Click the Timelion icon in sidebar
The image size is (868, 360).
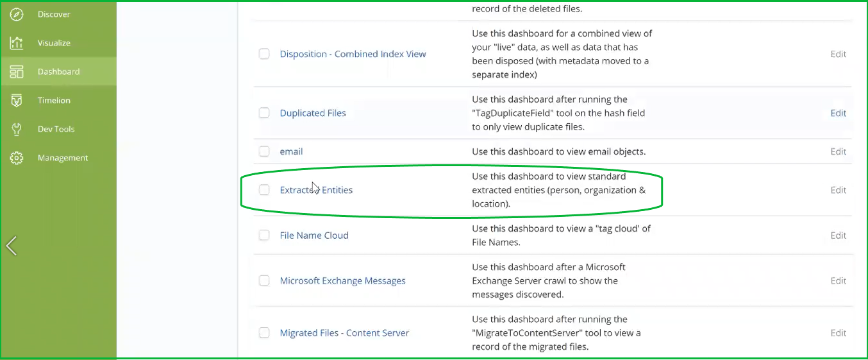tap(17, 101)
